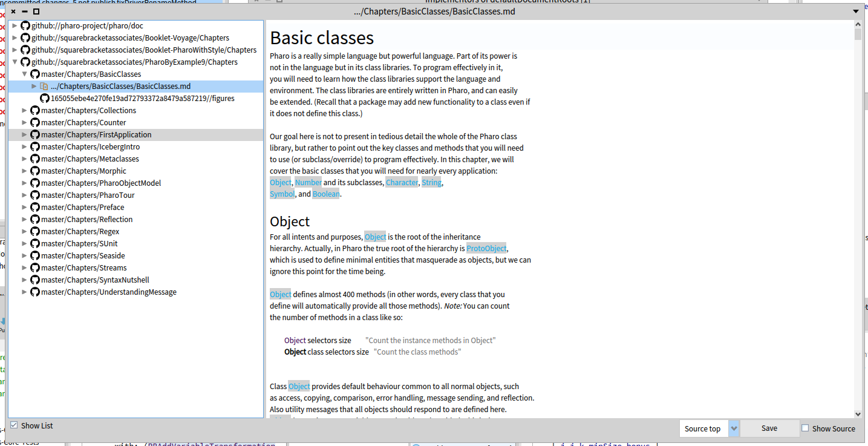Open the Boolean class link
The width and height of the screenshot is (868, 446).
[326, 194]
